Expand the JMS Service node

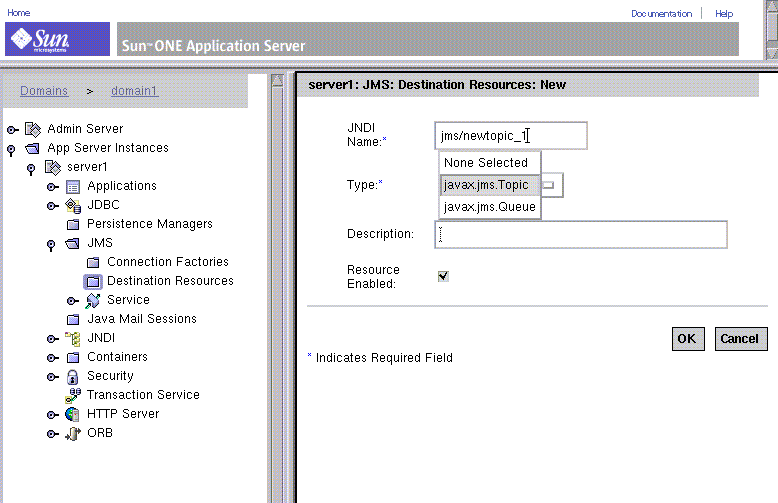click(x=72, y=301)
